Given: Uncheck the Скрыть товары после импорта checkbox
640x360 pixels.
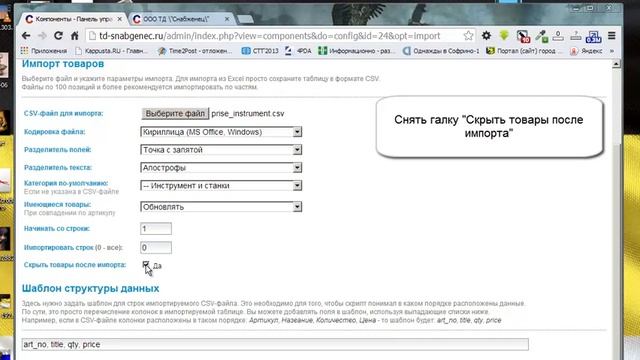Looking at the screenshot, I should (x=146, y=264).
